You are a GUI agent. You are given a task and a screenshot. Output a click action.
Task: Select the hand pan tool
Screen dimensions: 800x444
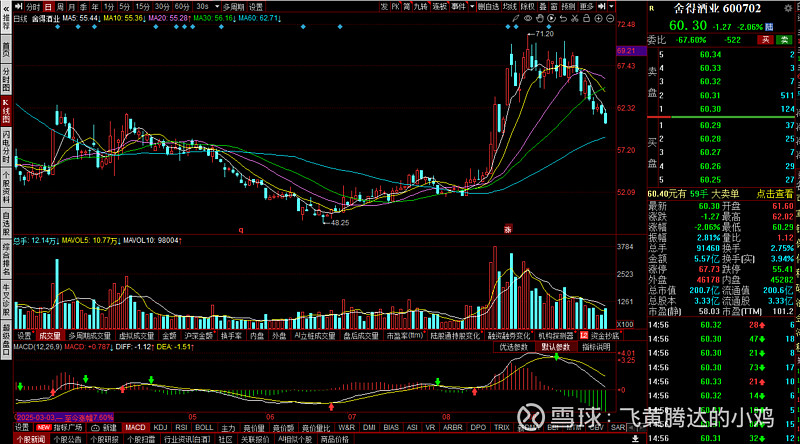click(x=540, y=18)
